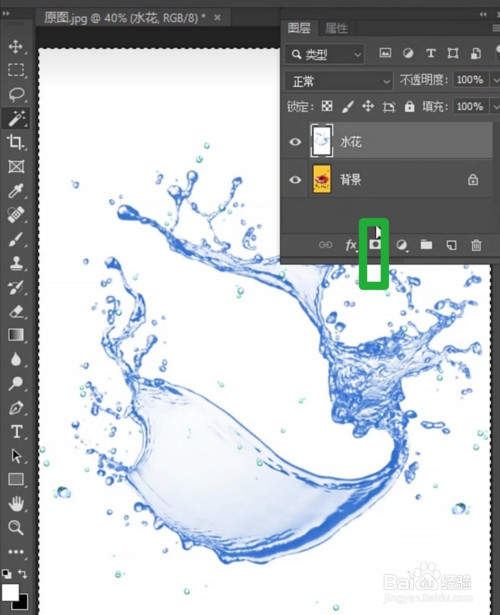
Task: Click the create new layer button
Action: point(451,245)
